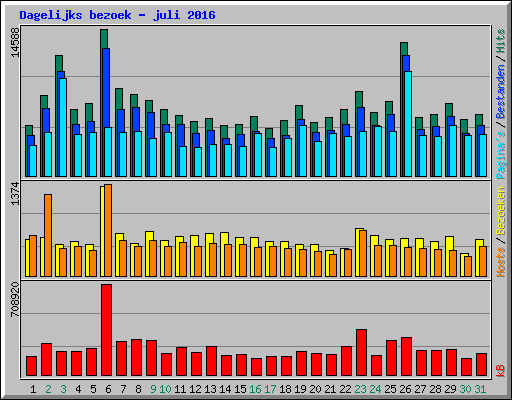This screenshot has width=512, height=400.
Task: Click day label 15 on the x-axis
Action: (240, 389)
